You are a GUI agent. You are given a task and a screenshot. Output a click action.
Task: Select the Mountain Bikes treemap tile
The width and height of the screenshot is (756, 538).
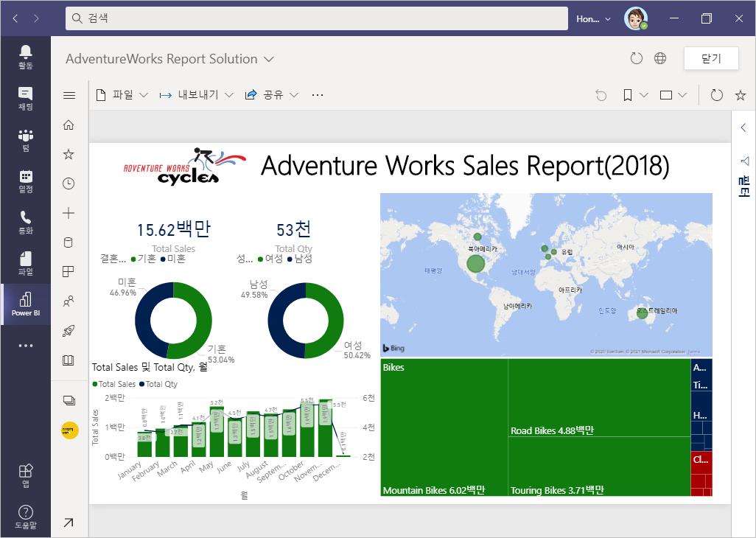444,427
